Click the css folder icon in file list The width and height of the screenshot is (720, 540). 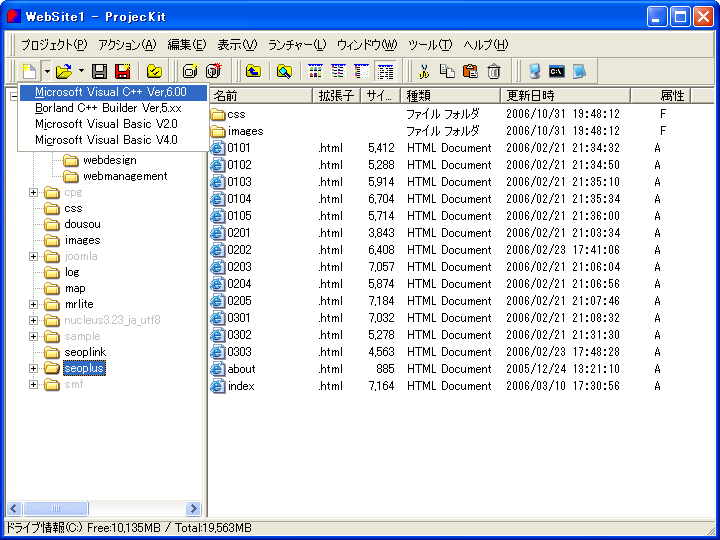217,114
